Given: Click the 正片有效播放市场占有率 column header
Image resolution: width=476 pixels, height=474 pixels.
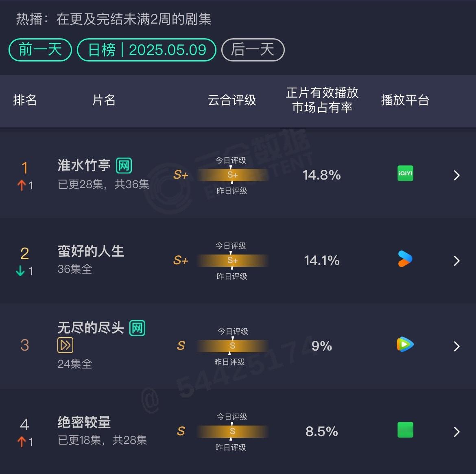Looking at the screenshot, I should [322, 100].
